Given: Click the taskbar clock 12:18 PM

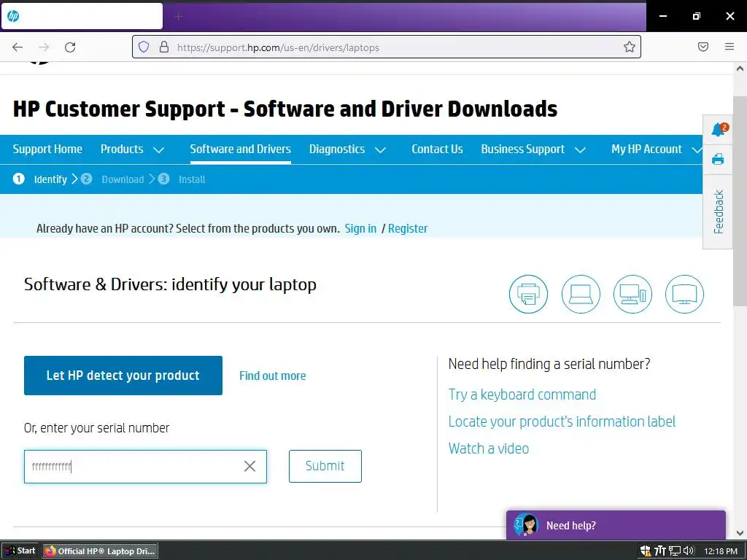Looking at the screenshot, I should 720,551.
